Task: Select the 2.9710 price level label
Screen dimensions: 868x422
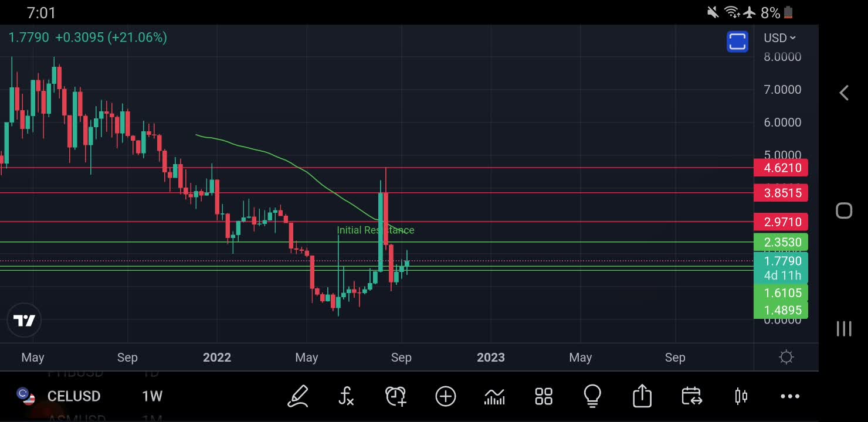Action: [x=781, y=222]
